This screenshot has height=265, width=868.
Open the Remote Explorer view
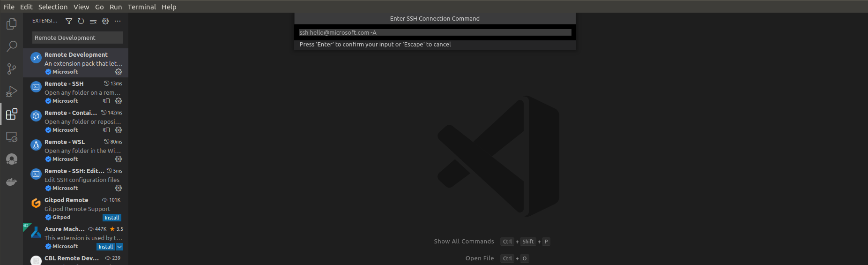coord(12,136)
